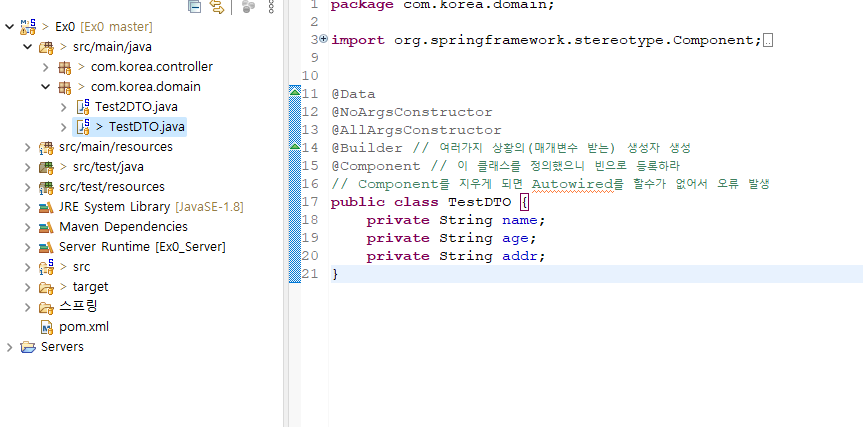
Task: Expand the 스프링 folder node
Action: 28,307
